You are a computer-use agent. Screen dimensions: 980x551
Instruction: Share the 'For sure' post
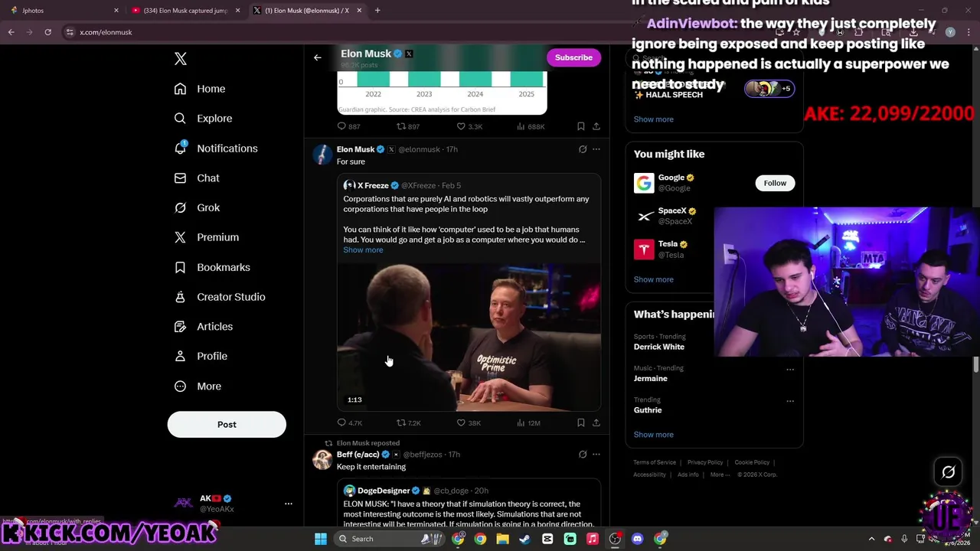tap(596, 422)
